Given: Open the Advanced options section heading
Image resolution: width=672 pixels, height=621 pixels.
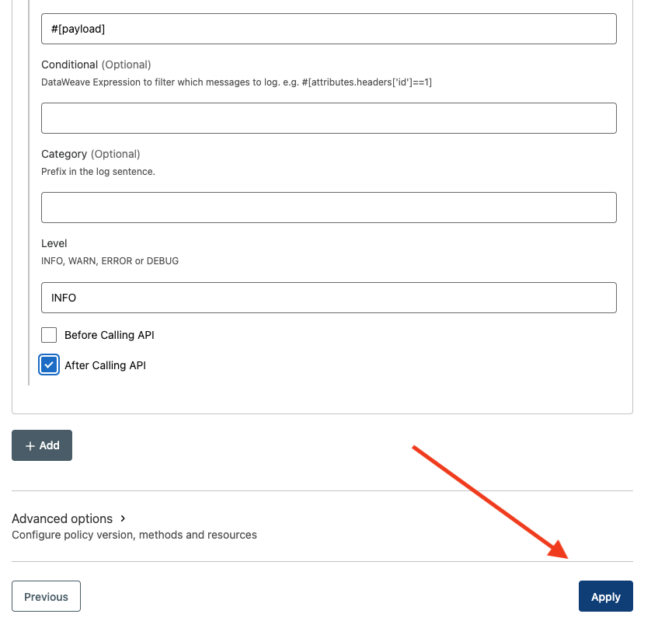Looking at the screenshot, I should click(62, 518).
